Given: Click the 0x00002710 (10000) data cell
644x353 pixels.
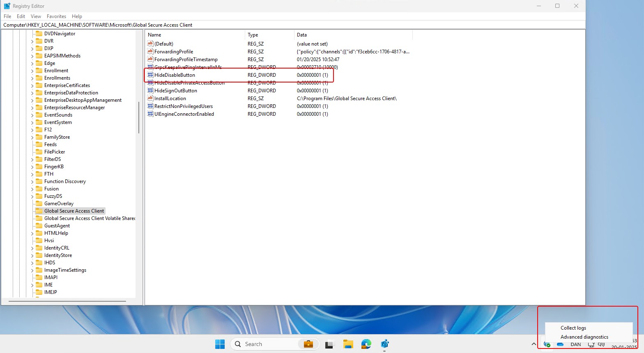Looking at the screenshot, I should [x=317, y=67].
